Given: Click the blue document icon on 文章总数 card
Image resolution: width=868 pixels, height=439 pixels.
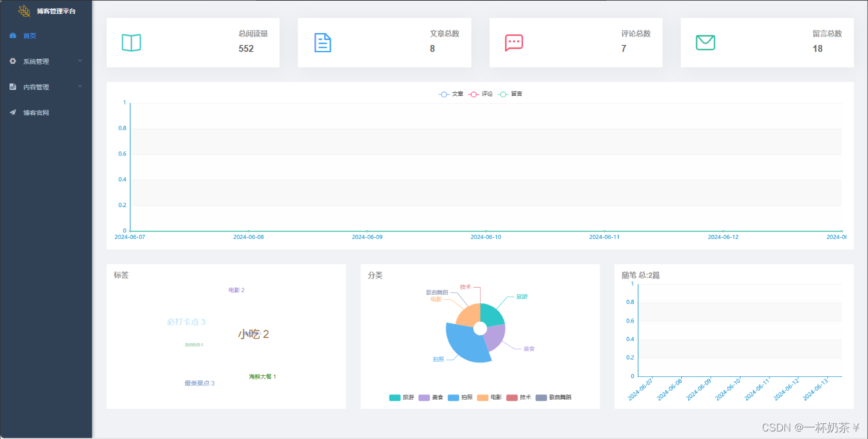Looking at the screenshot, I should (x=322, y=42).
